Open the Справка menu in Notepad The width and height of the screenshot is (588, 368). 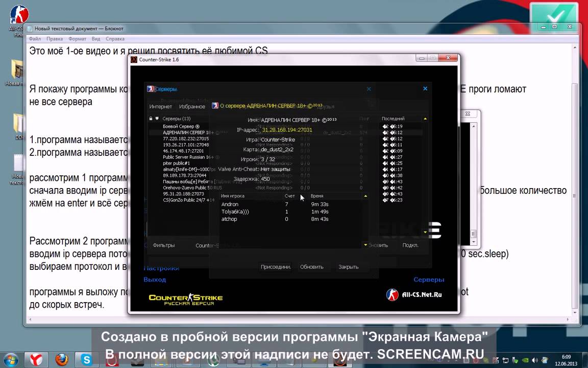(115, 39)
